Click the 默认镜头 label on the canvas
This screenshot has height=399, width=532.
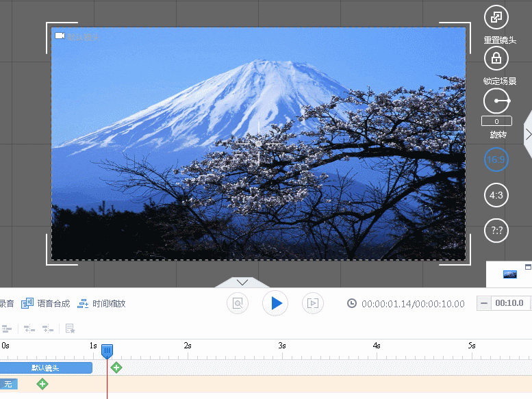tap(83, 37)
